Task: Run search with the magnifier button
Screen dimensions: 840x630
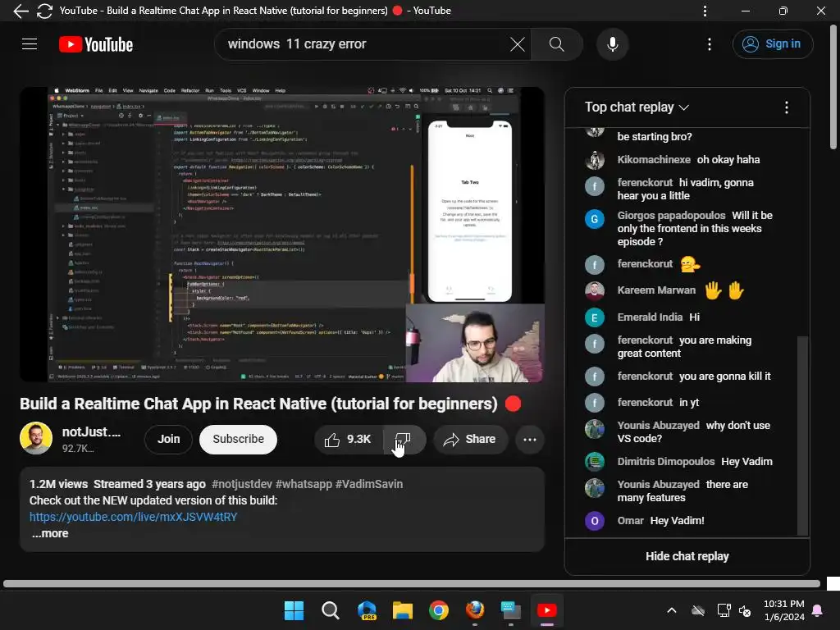Action: [557, 44]
